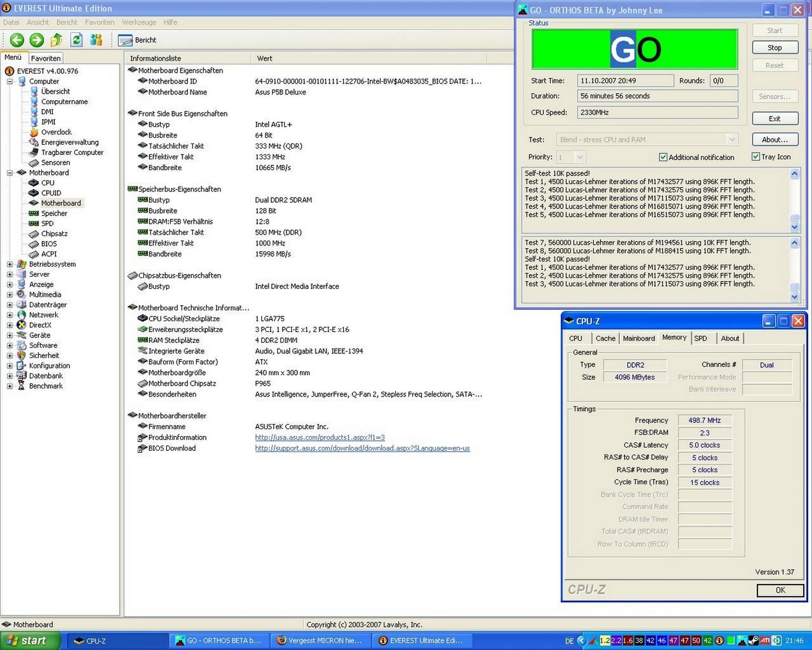Select CPUID in the EVEREST tree
Screen dimensions: 812x650
[51, 193]
